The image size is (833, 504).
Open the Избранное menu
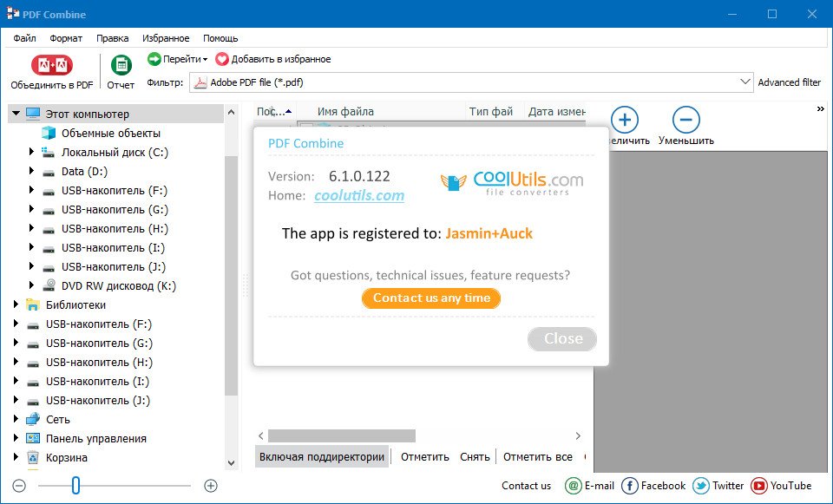(x=166, y=38)
